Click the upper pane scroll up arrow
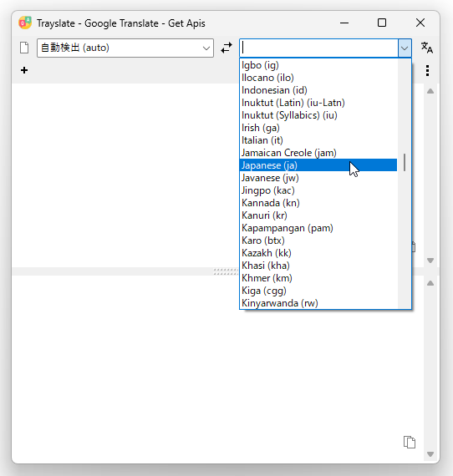The image size is (453, 476). 430,91
